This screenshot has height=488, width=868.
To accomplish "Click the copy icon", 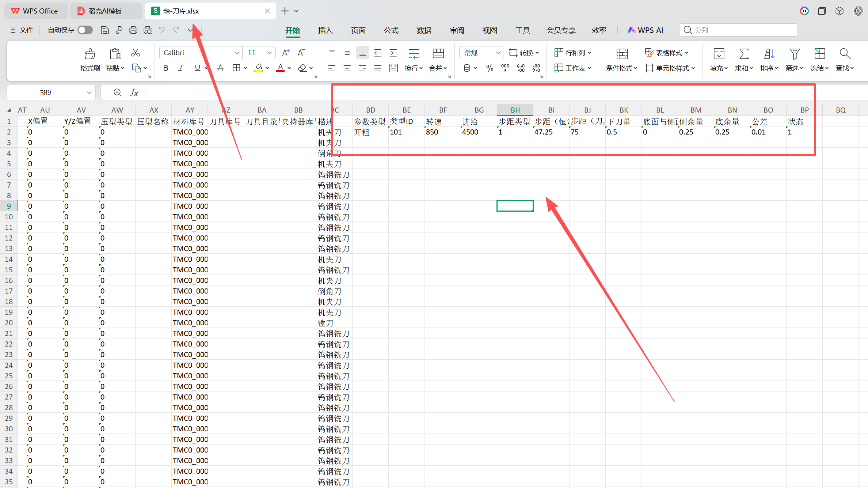I will tap(136, 68).
